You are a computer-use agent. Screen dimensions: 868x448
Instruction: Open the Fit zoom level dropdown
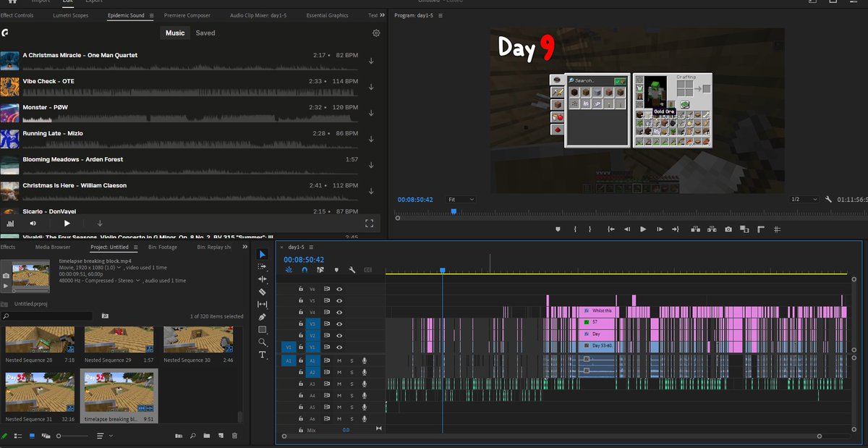(461, 199)
